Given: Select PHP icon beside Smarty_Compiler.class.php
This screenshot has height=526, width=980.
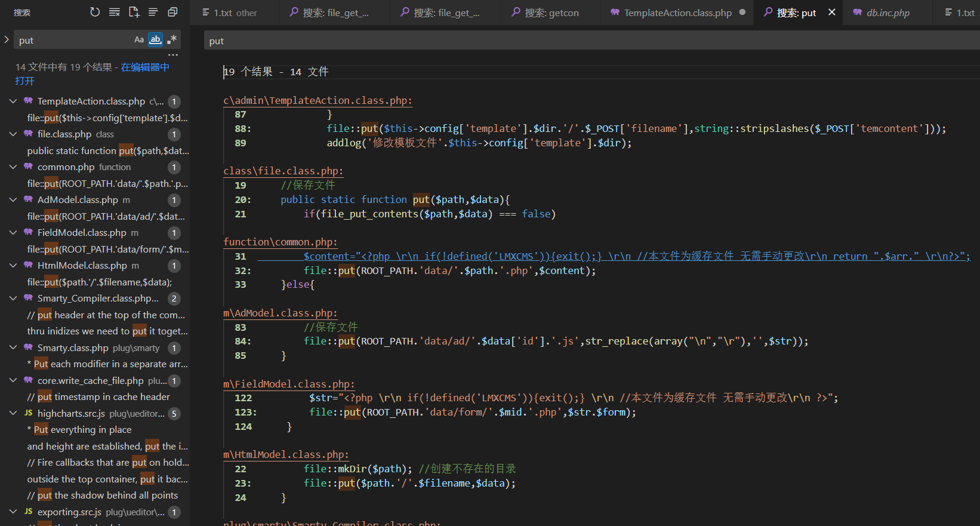Looking at the screenshot, I should click(x=28, y=298).
